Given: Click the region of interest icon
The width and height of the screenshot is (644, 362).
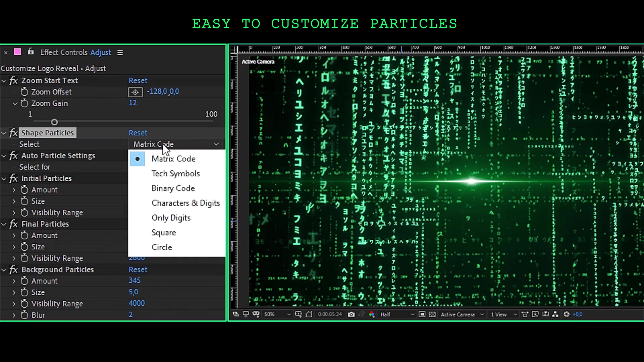Looking at the screenshot, I should coord(309,314).
